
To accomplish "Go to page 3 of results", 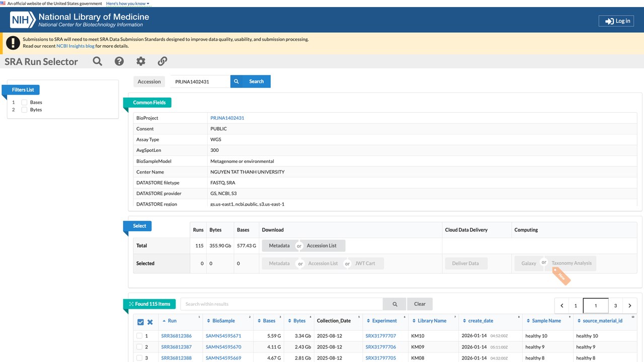I will click(615, 306).
